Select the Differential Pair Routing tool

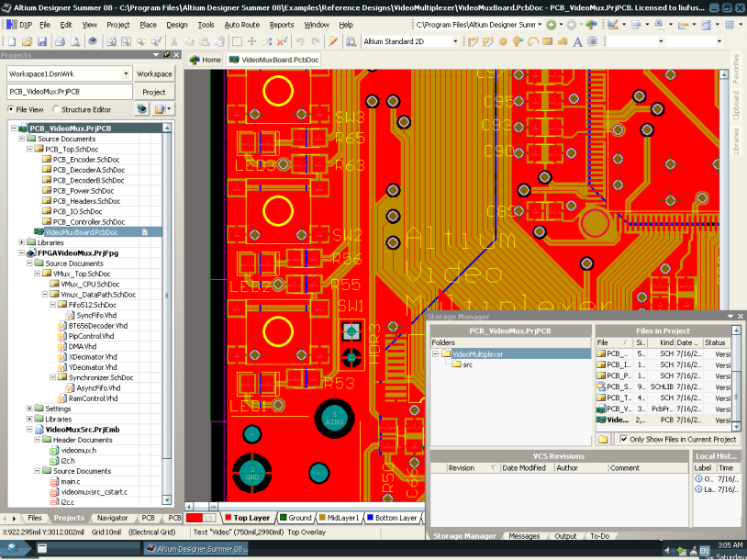coord(488,42)
